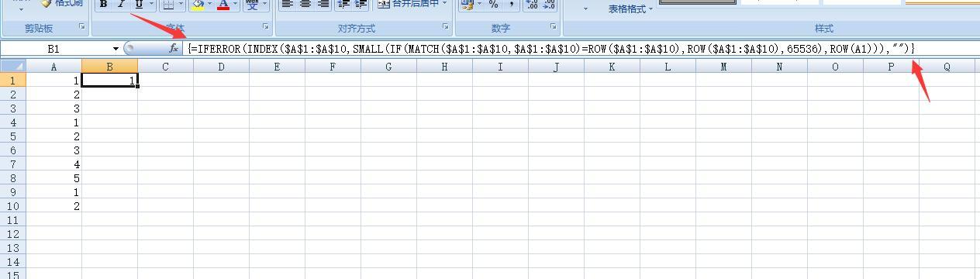Align text left
Screen dimensions: 980x279
288,4
